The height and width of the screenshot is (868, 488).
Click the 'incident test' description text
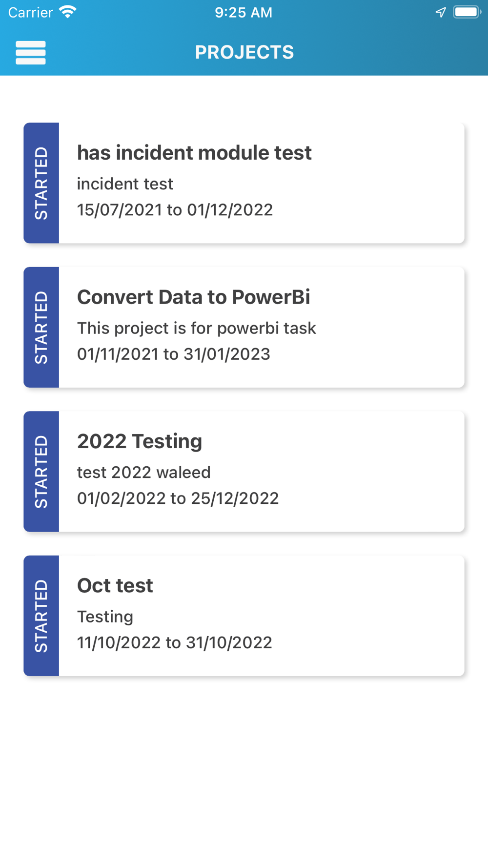pos(125,184)
